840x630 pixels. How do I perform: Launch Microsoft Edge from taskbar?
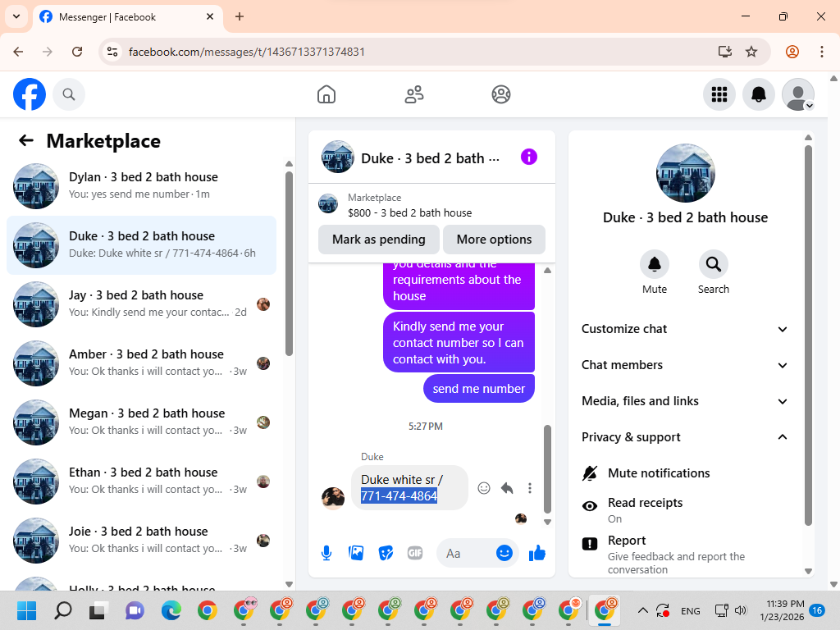point(171,610)
